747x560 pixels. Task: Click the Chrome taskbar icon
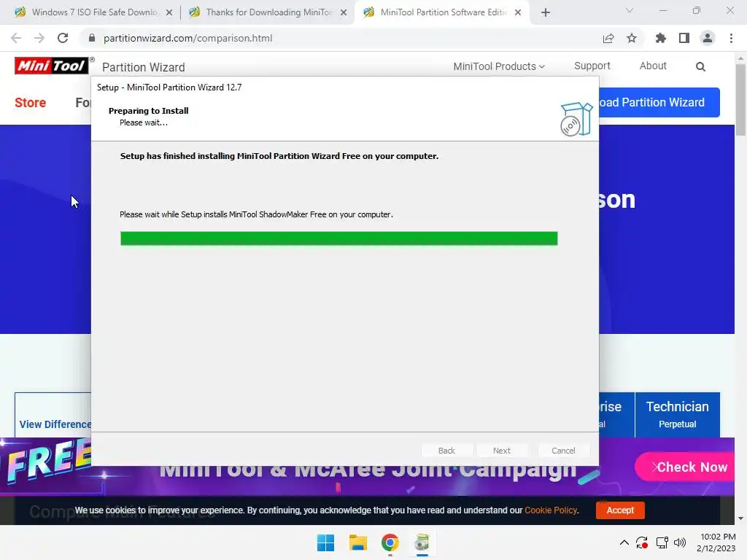(390, 542)
